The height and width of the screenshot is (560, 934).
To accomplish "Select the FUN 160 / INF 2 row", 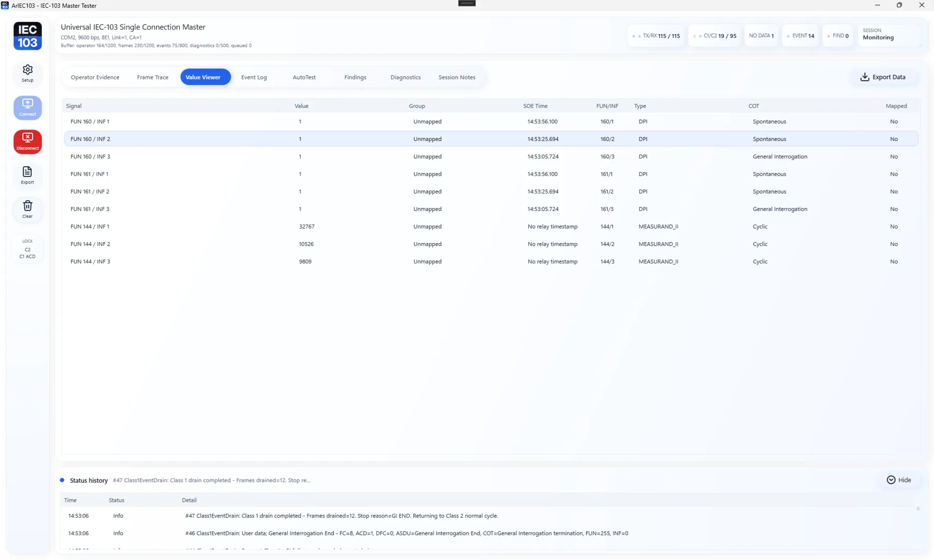I will click(x=491, y=139).
